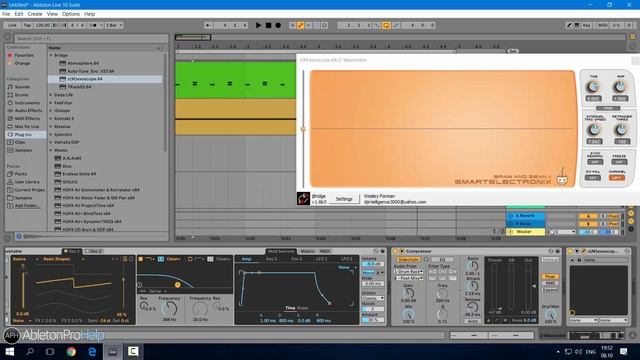The image size is (640, 360).
Task: Open the View menu
Action: coord(52,14)
